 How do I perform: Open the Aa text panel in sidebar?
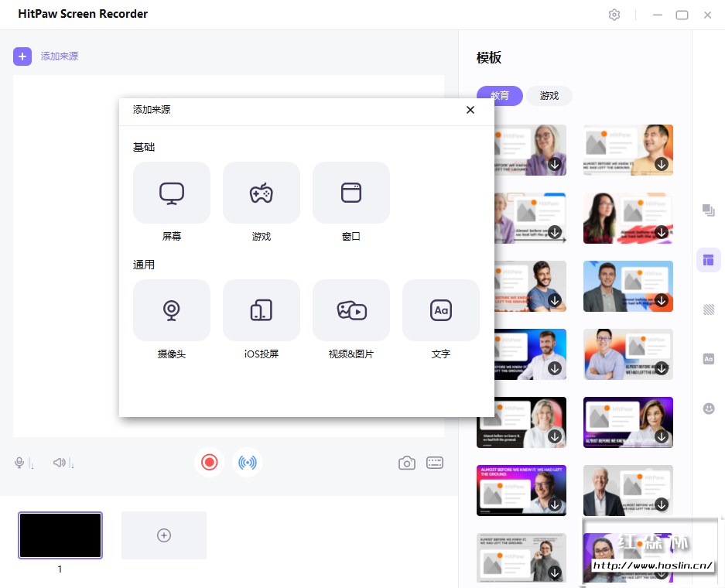click(708, 359)
